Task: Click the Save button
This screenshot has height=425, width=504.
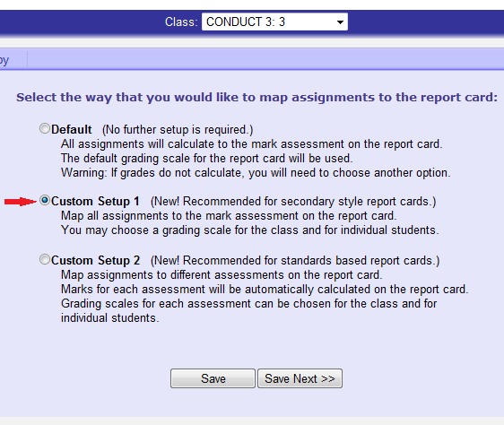Action: coord(213,378)
